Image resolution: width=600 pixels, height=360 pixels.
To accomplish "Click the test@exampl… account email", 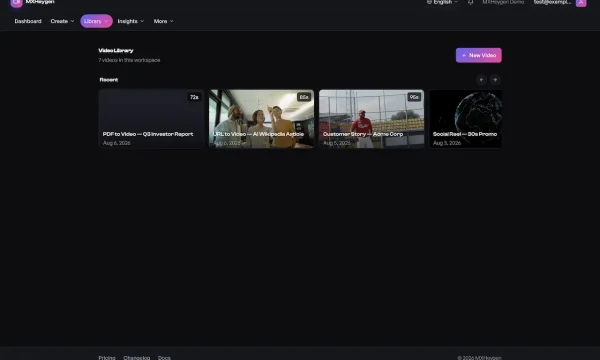I will click(x=552, y=2).
